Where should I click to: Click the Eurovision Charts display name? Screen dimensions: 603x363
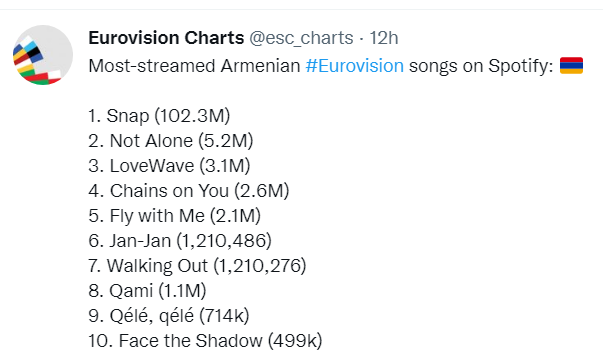coord(166,38)
